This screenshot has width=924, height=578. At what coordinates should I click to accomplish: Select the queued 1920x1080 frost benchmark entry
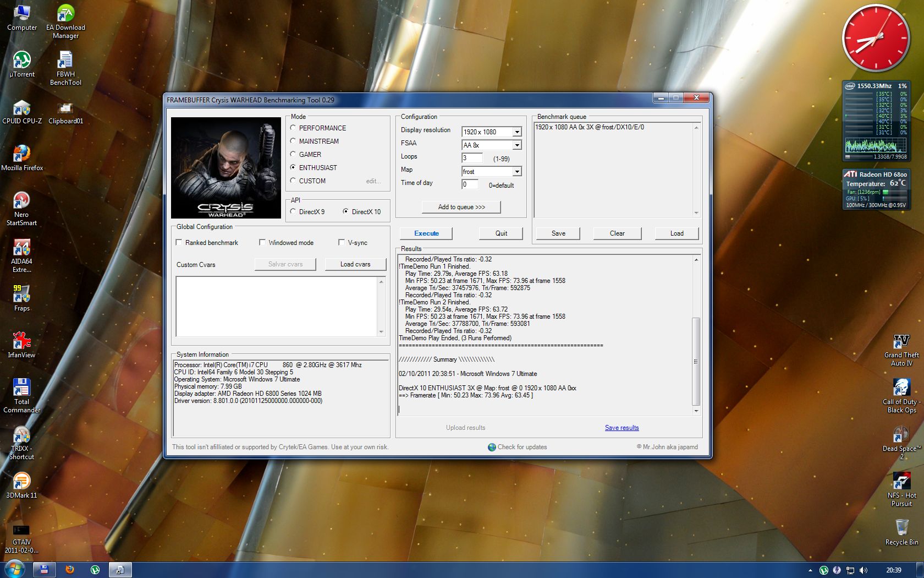point(590,127)
